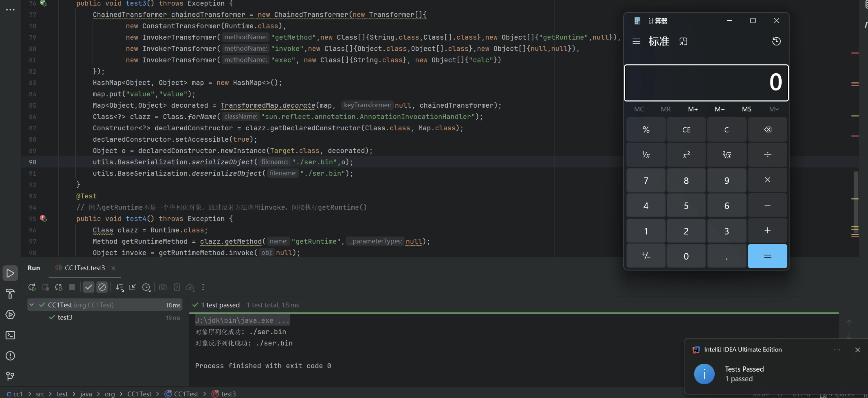Image resolution: width=868 pixels, height=398 pixels.
Task: Select the CC1Test.test3 run tab
Action: tap(84, 268)
